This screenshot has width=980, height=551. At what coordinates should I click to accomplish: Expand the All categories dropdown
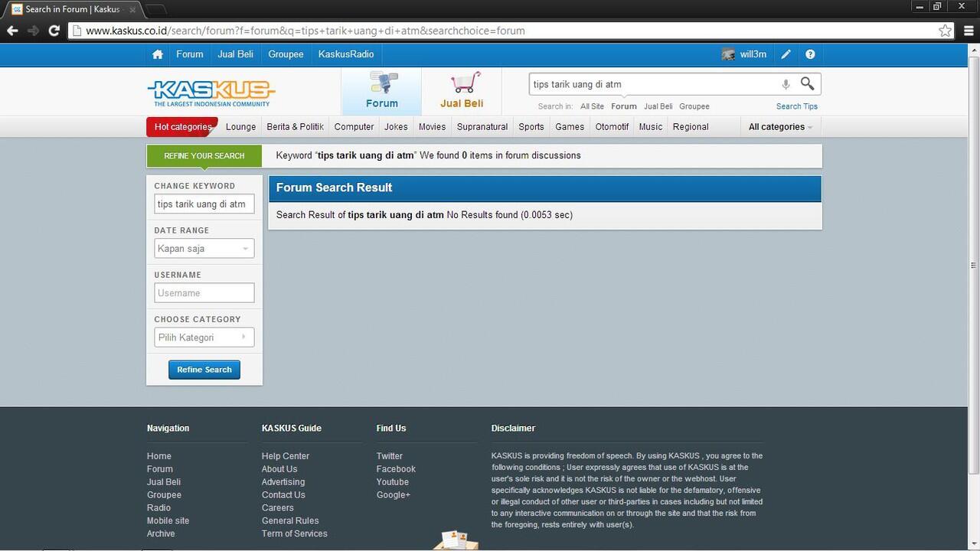click(x=780, y=127)
